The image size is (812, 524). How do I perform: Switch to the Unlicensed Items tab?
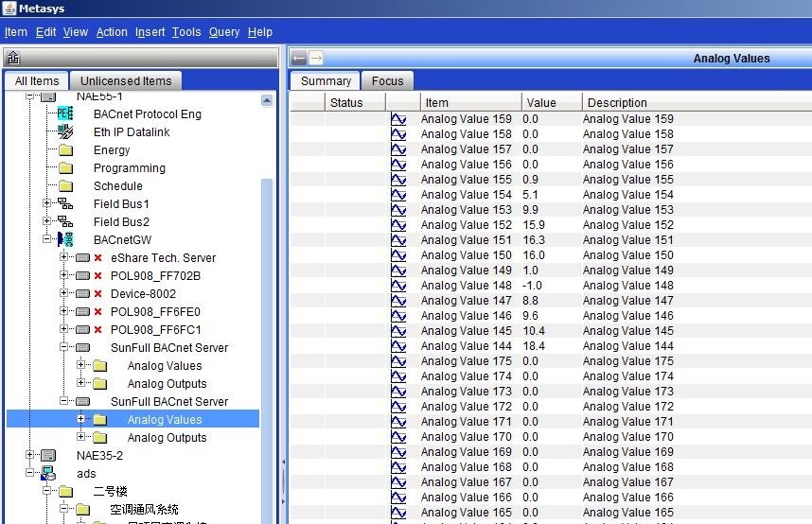(x=126, y=80)
